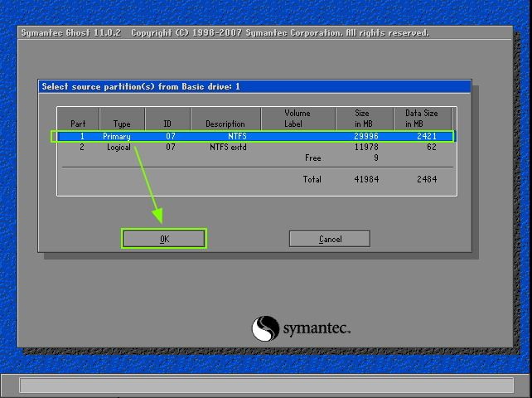This screenshot has height=398, width=532.
Task: Click the status bar field at bottom
Action: click(x=266, y=386)
